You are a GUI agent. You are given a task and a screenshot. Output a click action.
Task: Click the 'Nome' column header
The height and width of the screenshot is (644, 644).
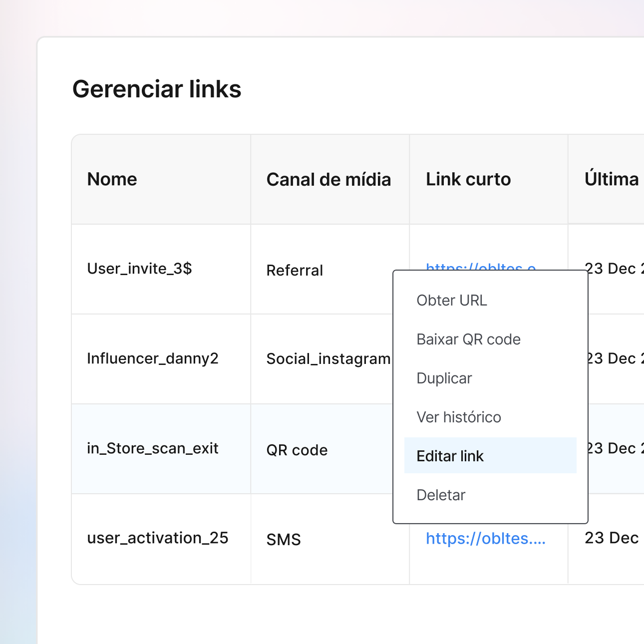click(x=112, y=179)
